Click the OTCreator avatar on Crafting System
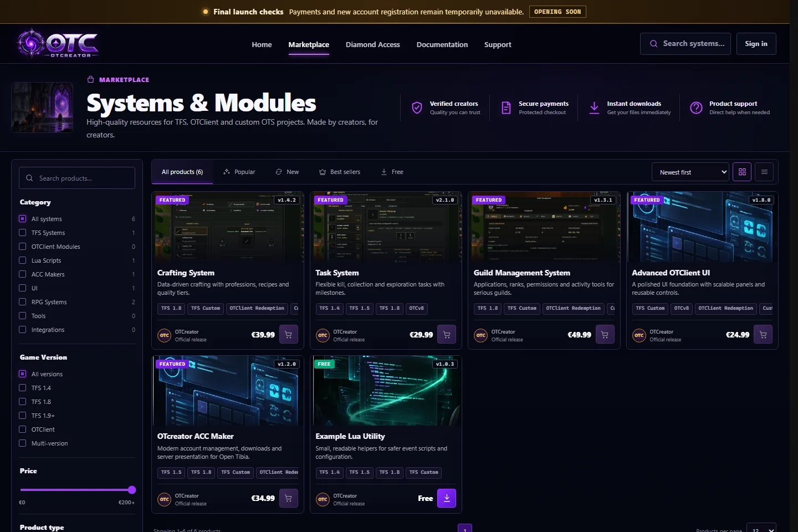Image resolution: width=798 pixels, height=532 pixels. (165, 335)
